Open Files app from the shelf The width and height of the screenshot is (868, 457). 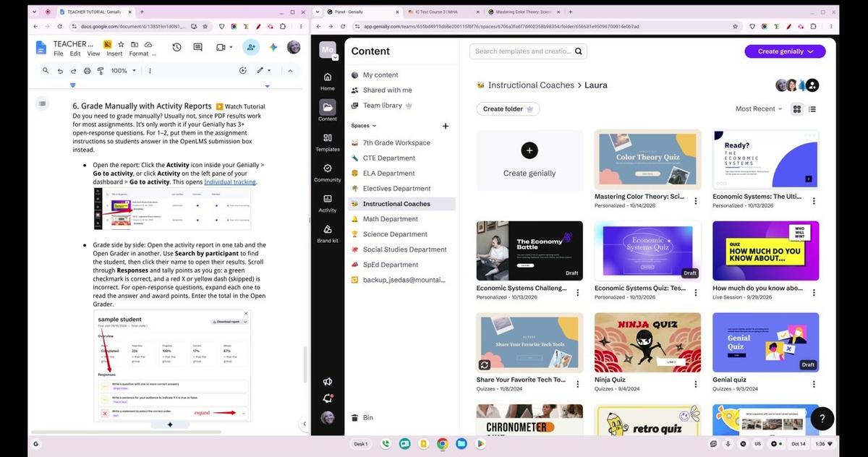pyautogui.click(x=461, y=444)
